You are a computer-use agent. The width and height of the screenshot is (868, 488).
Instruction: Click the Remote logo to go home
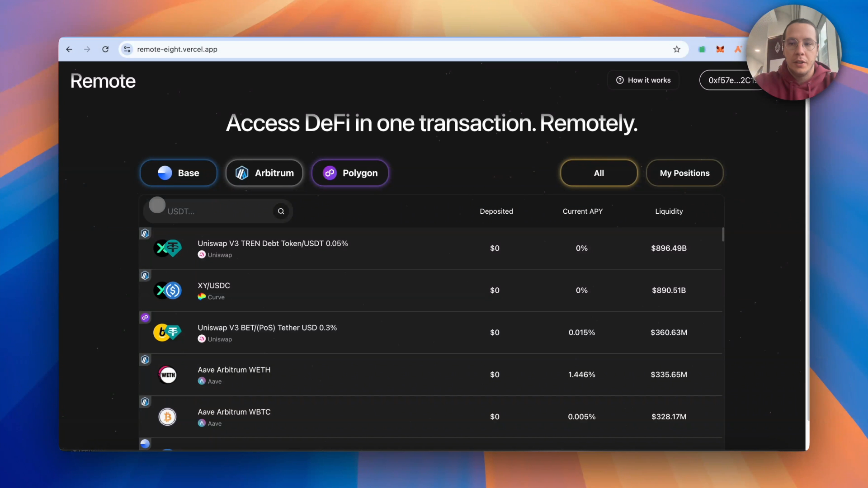coord(103,81)
